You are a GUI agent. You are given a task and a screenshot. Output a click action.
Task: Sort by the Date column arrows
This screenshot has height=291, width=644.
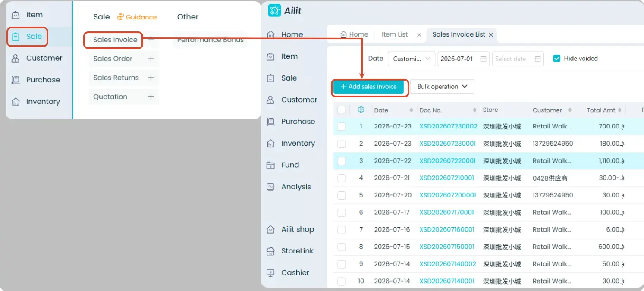[x=411, y=110]
